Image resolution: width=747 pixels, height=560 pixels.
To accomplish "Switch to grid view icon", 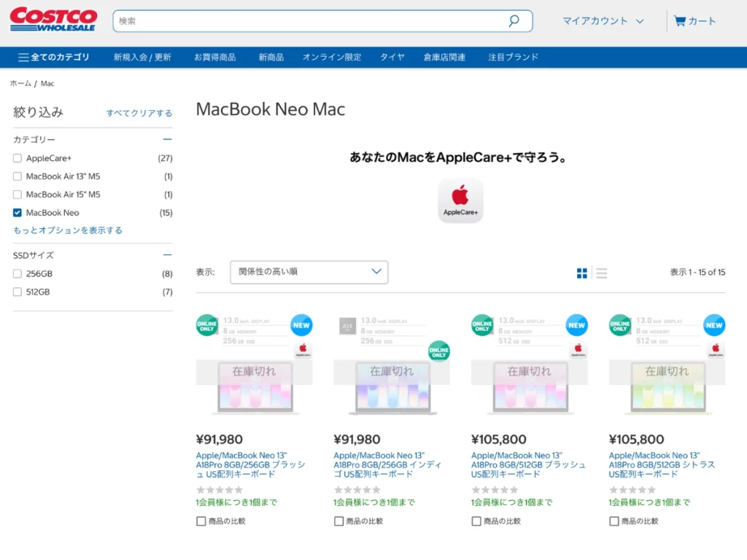I will (x=581, y=273).
